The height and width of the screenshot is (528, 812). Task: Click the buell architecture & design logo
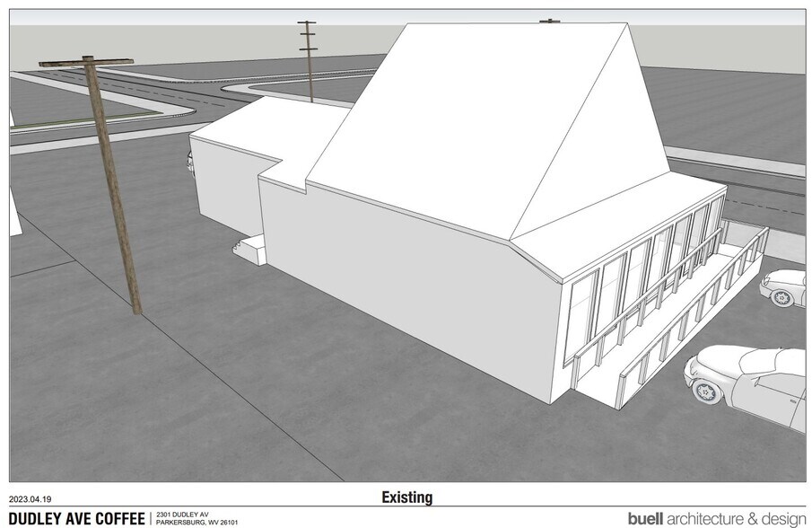click(716, 515)
